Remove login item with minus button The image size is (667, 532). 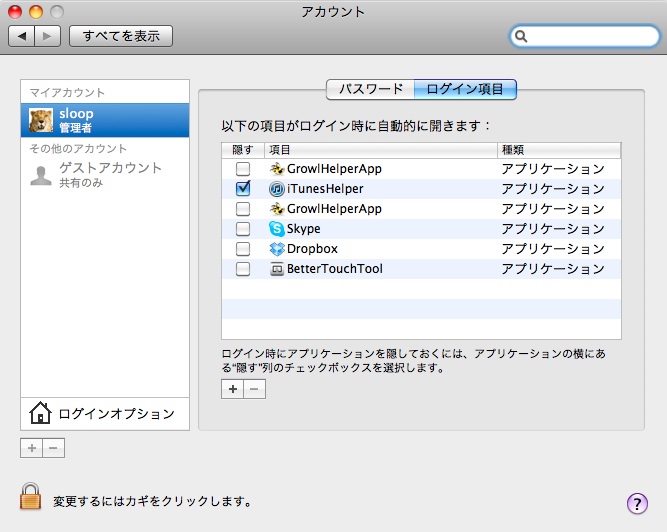click(x=254, y=389)
